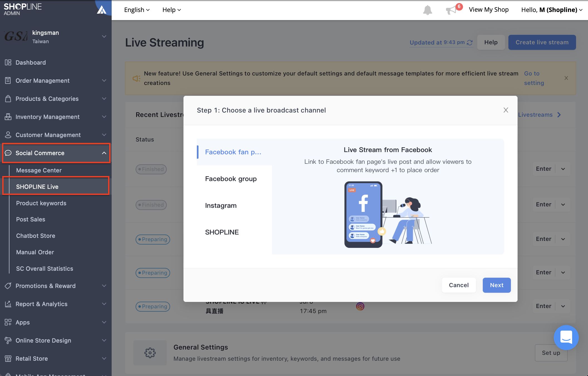Open Post Sales in the sidebar
The image size is (588, 376).
point(31,219)
